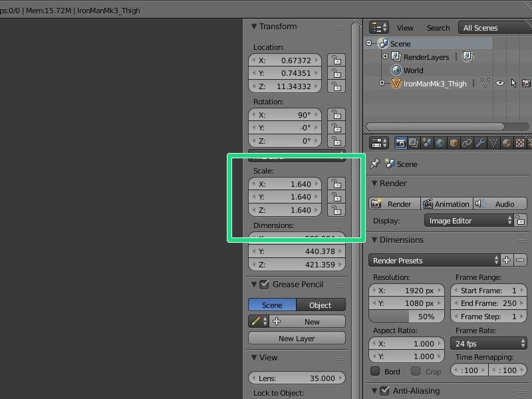Screen dimensions: 532x399
Task: Lock the Location Y axis
Action: click(336, 73)
